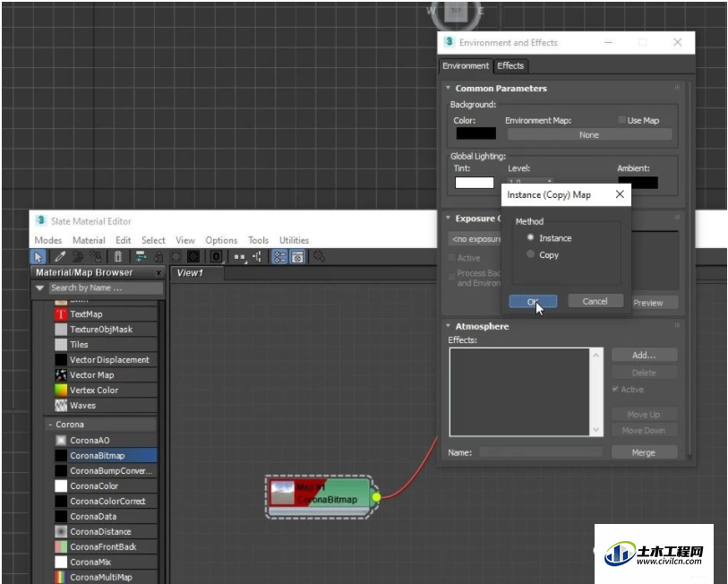Open the Options menu

221,240
